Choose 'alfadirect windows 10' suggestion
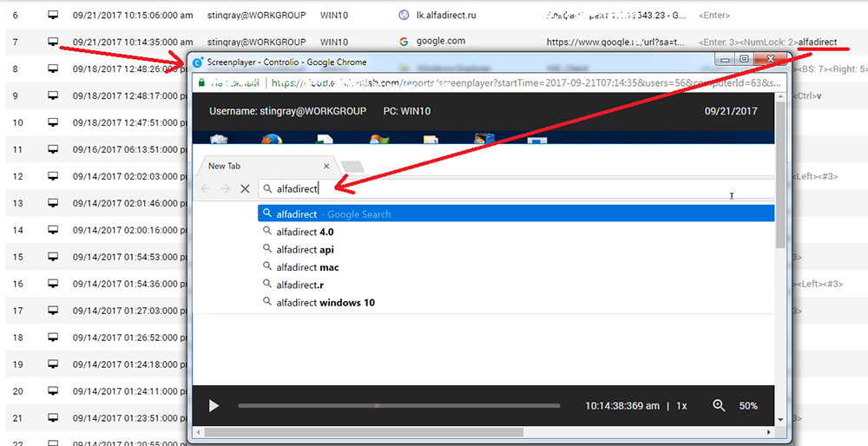 pyautogui.click(x=325, y=303)
